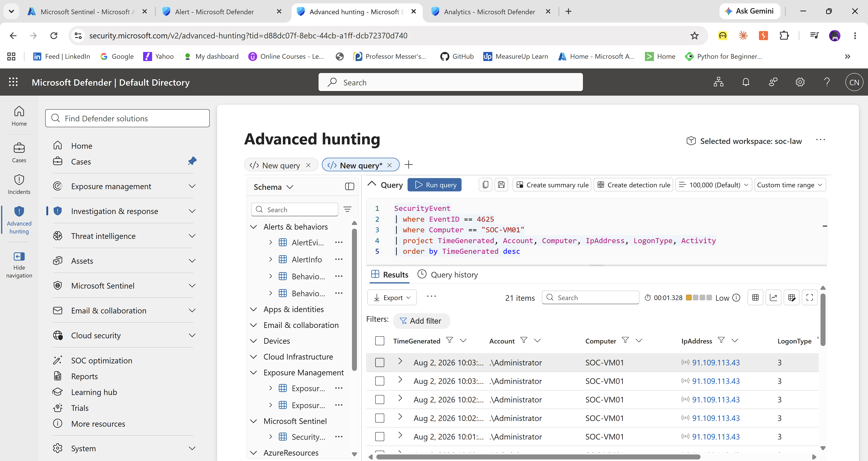The image size is (868, 461).
Task: Open the browser extensions puzzle icon
Action: click(784, 35)
